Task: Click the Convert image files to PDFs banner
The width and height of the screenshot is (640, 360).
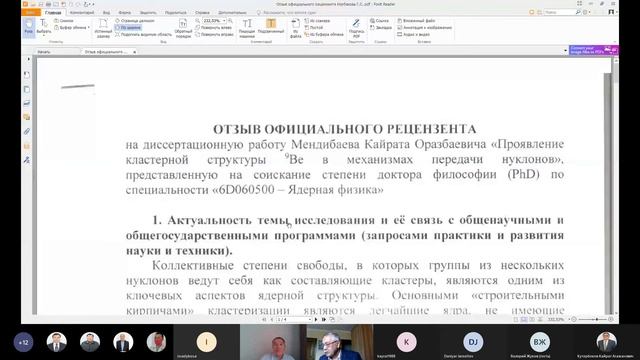Action: pyautogui.click(x=593, y=50)
